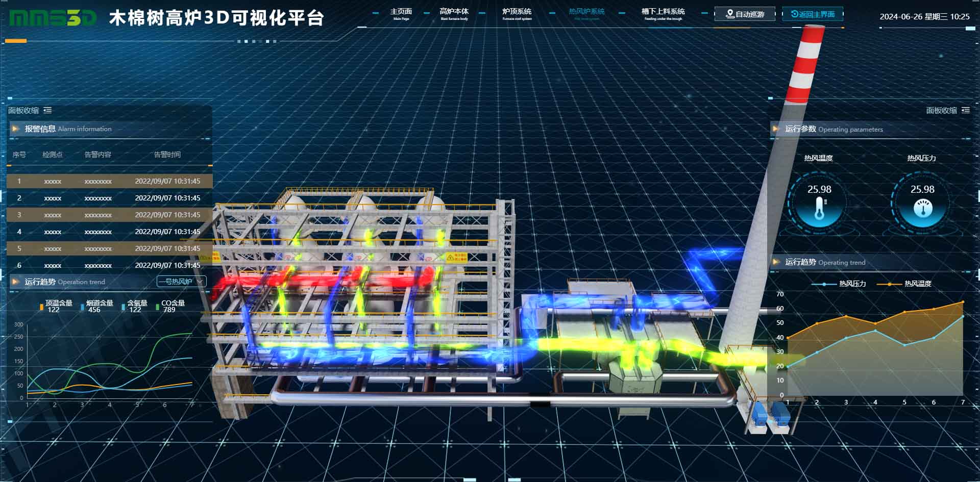Select alarm row 3 in the table
Viewport: 980px width, 482px height.
(109, 215)
